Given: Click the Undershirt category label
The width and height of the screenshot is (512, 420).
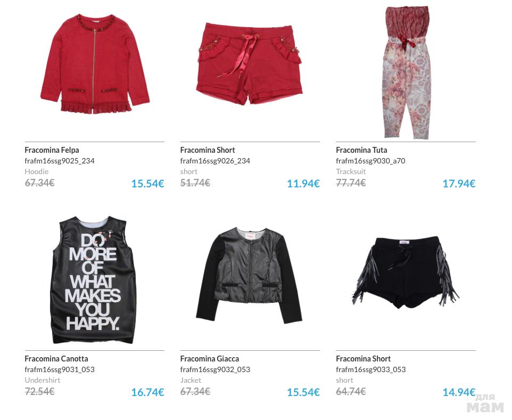Looking at the screenshot, I should 43,380.
